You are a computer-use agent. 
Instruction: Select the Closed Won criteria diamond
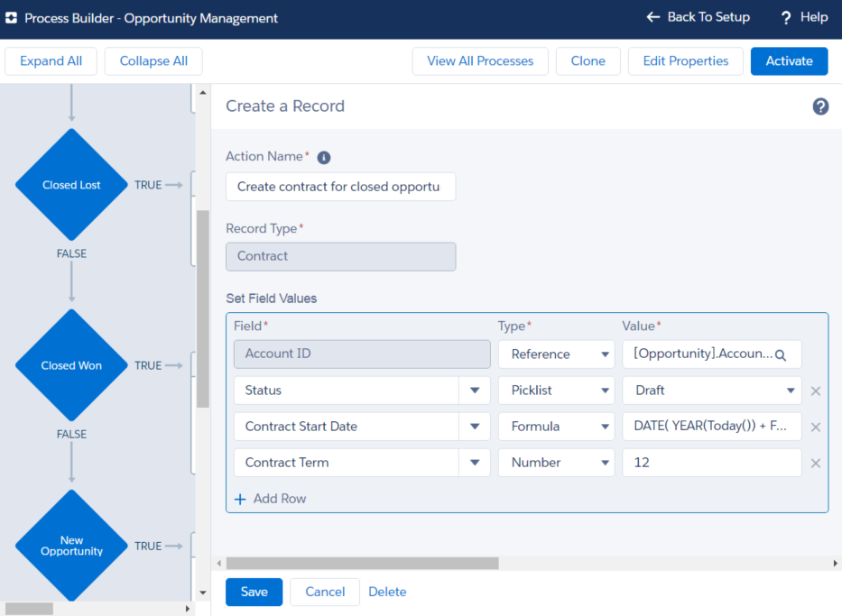71,365
